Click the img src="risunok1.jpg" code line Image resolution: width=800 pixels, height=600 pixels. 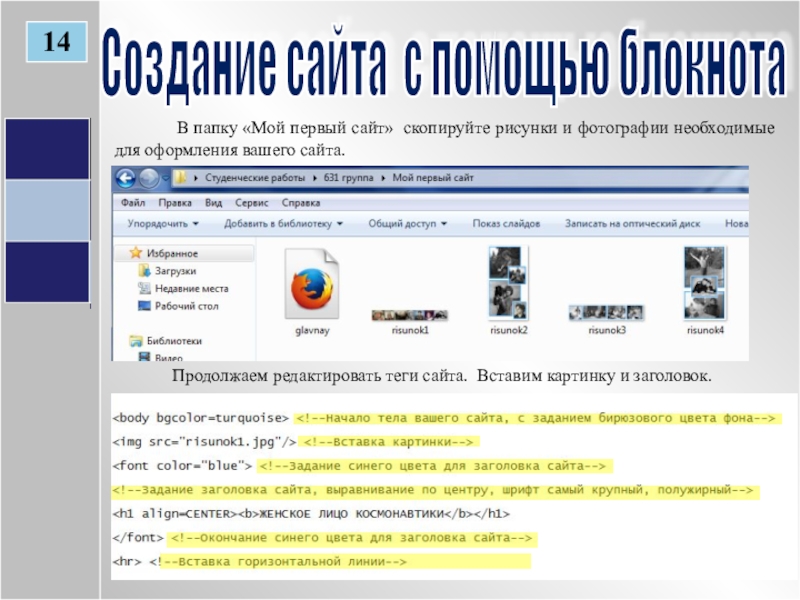point(204,442)
